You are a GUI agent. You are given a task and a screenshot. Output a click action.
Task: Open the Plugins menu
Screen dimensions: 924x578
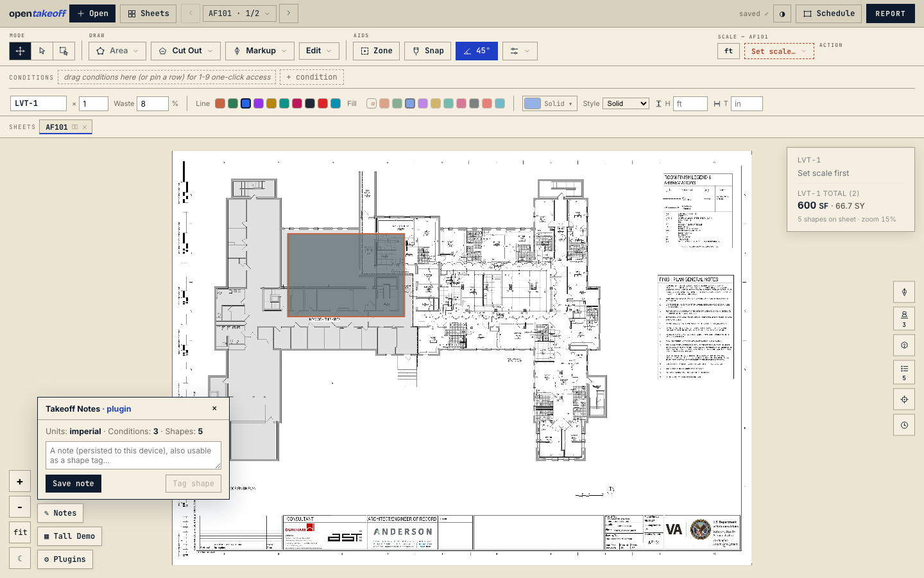[65, 559]
